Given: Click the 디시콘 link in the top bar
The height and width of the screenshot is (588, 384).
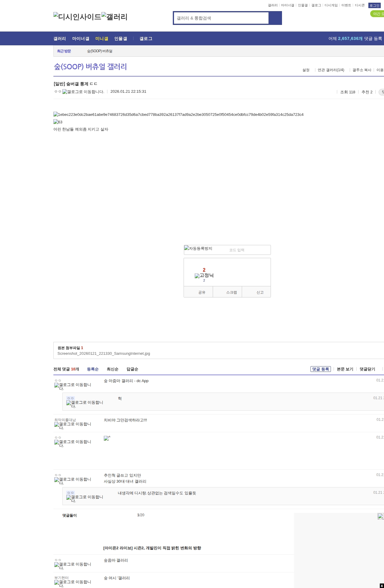Looking at the screenshot, I should tap(360, 5).
